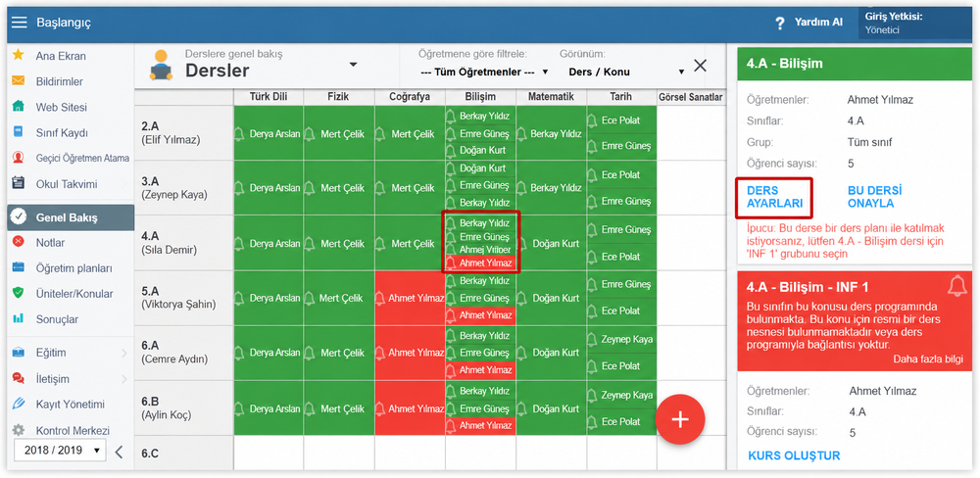Screen dimensions: 980x478
Task: Open Bildirimler envelope icon in sidebar
Action: point(18,81)
